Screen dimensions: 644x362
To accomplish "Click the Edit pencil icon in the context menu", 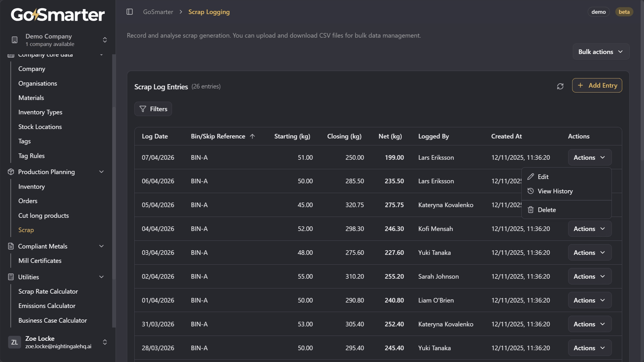I will 531,176.
